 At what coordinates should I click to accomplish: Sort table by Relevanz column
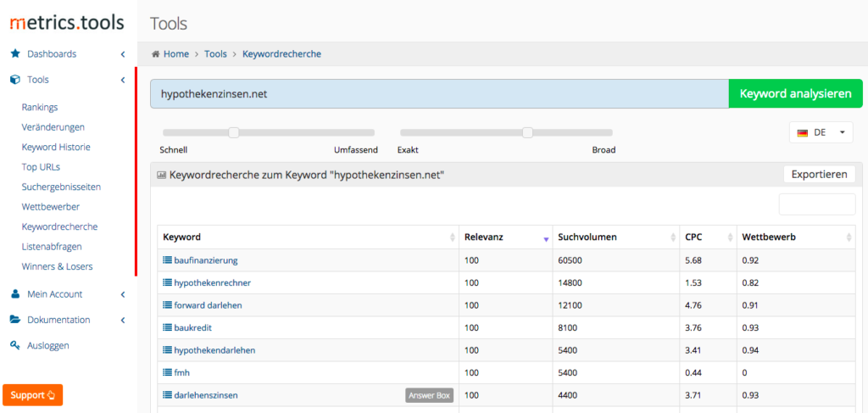(x=506, y=237)
